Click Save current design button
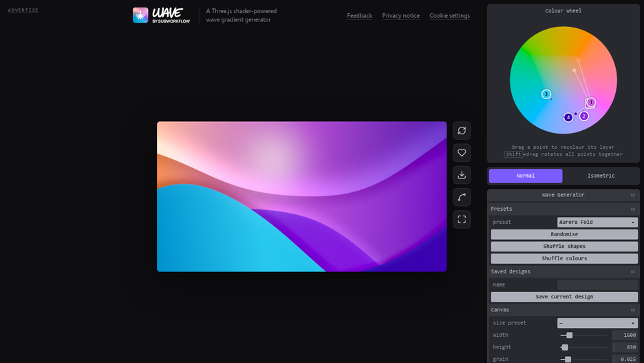Image resolution: width=644 pixels, height=363 pixels. point(564,297)
